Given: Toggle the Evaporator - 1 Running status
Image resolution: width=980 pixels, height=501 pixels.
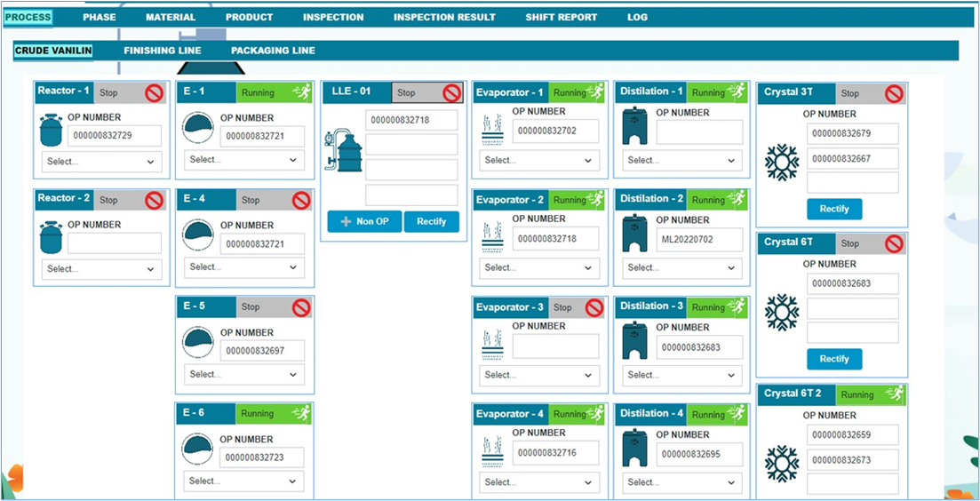Looking at the screenshot, I should pyautogui.click(x=577, y=92).
